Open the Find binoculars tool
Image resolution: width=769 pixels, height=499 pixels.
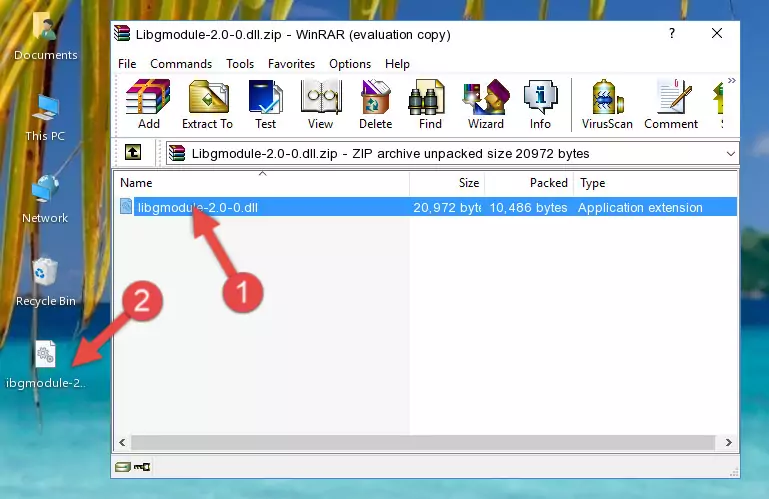pyautogui.click(x=430, y=104)
